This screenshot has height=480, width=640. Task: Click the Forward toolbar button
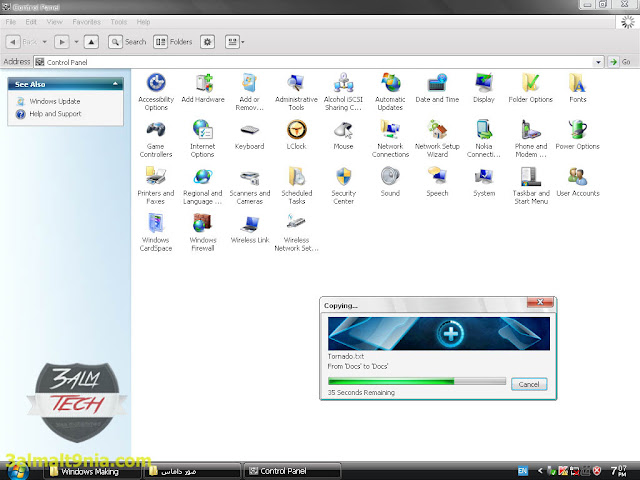(62, 42)
